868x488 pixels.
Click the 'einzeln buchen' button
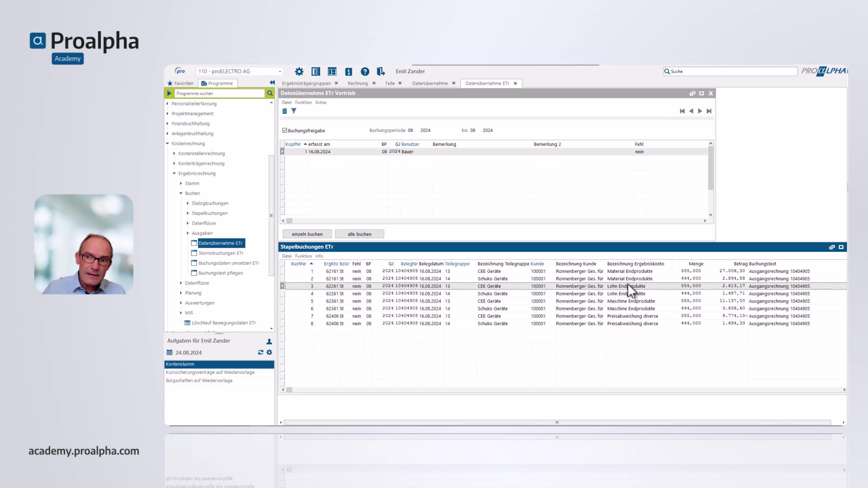(307, 234)
